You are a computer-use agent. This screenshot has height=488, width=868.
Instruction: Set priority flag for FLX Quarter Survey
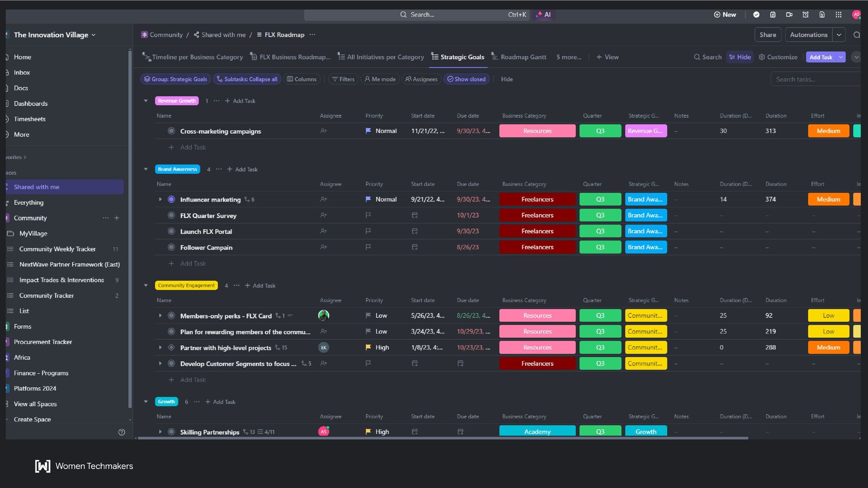368,216
